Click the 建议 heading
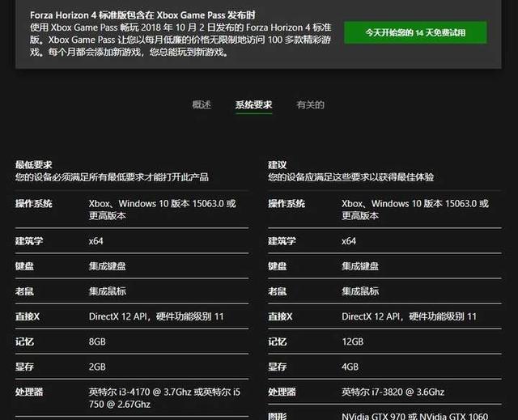The height and width of the screenshot is (420, 518). 277,165
